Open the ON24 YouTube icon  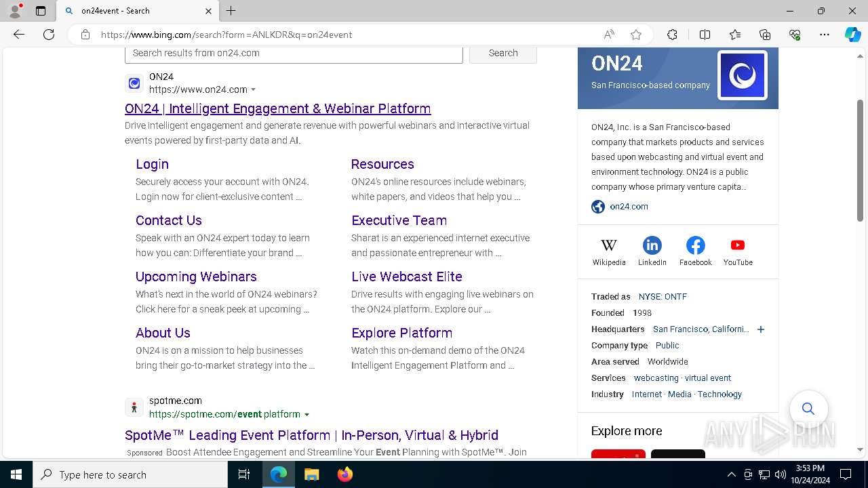[738, 245]
